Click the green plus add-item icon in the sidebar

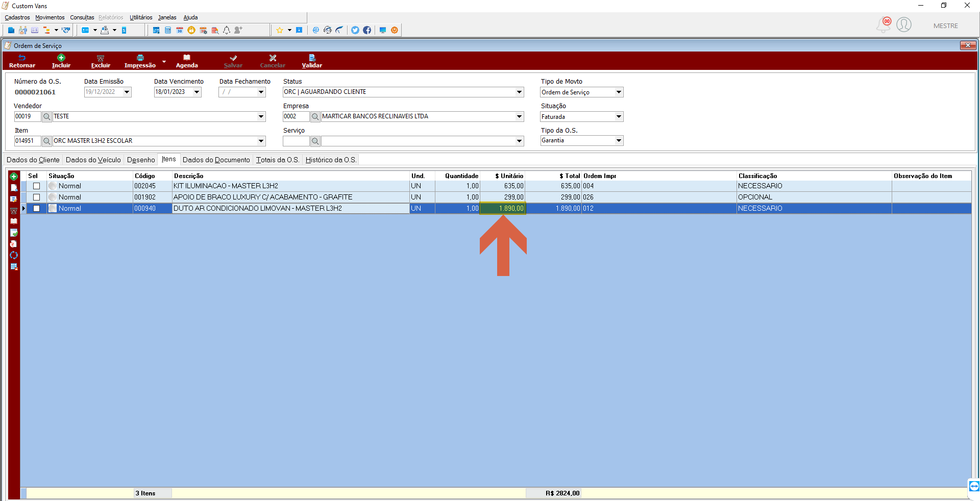[x=14, y=177]
